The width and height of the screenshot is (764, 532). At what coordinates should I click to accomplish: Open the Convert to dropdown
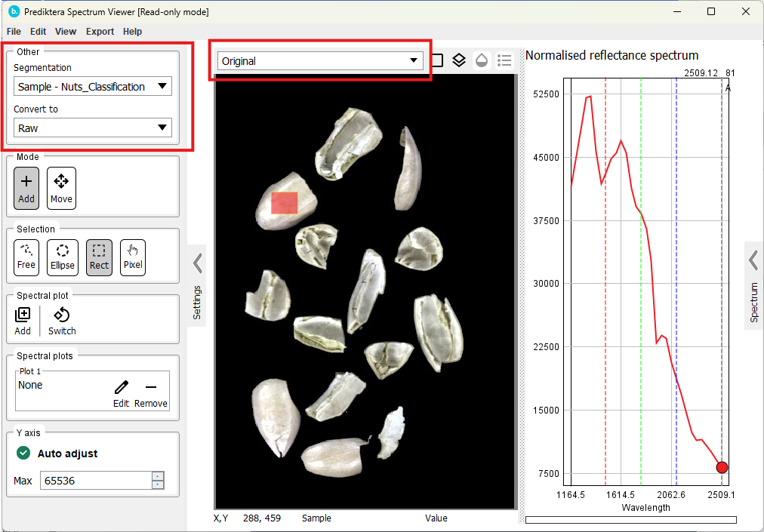93,128
